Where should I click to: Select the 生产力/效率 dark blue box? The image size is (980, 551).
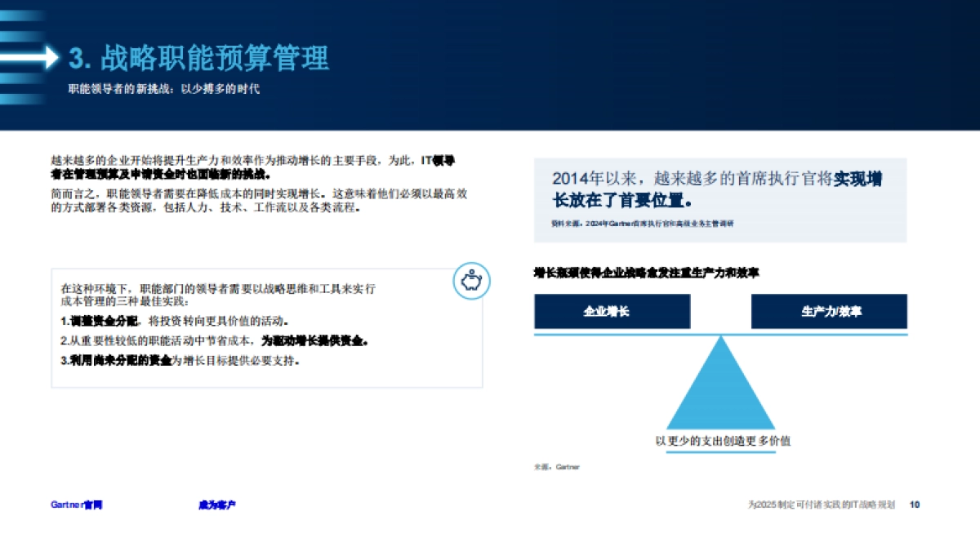tap(830, 311)
